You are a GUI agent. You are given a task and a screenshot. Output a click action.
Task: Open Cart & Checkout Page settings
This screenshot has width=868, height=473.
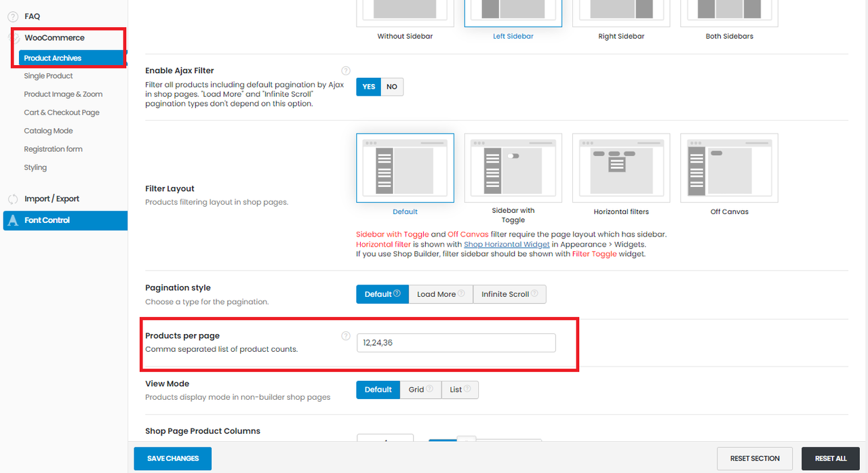(x=62, y=112)
